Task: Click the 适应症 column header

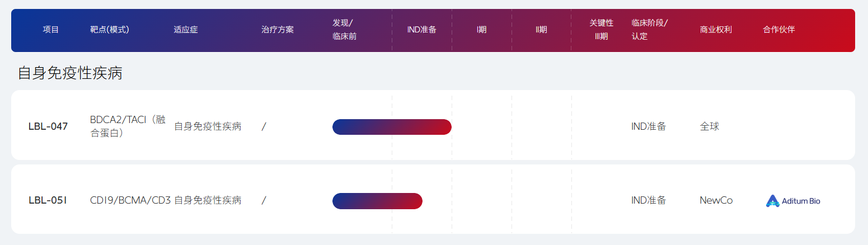Action: pyautogui.click(x=186, y=30)
